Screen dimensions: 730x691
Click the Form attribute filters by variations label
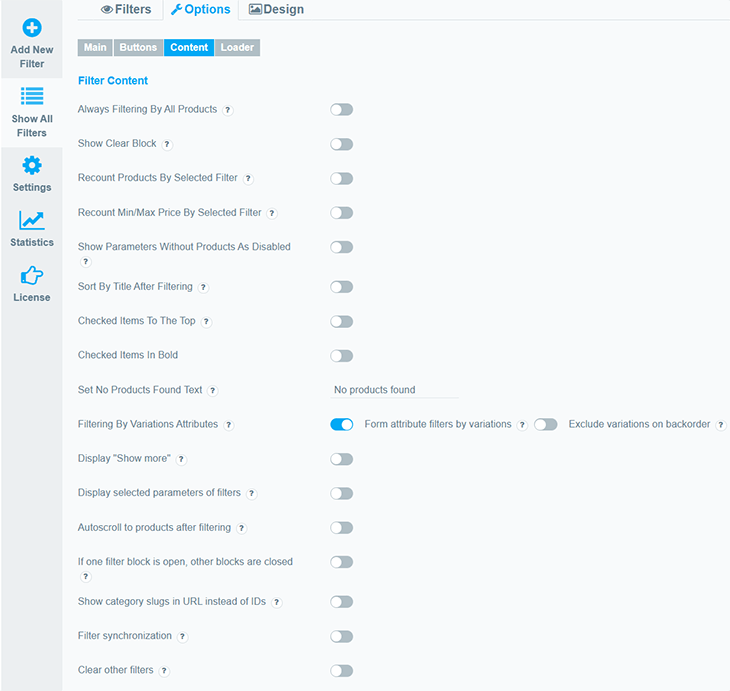[x=438, y=424]
